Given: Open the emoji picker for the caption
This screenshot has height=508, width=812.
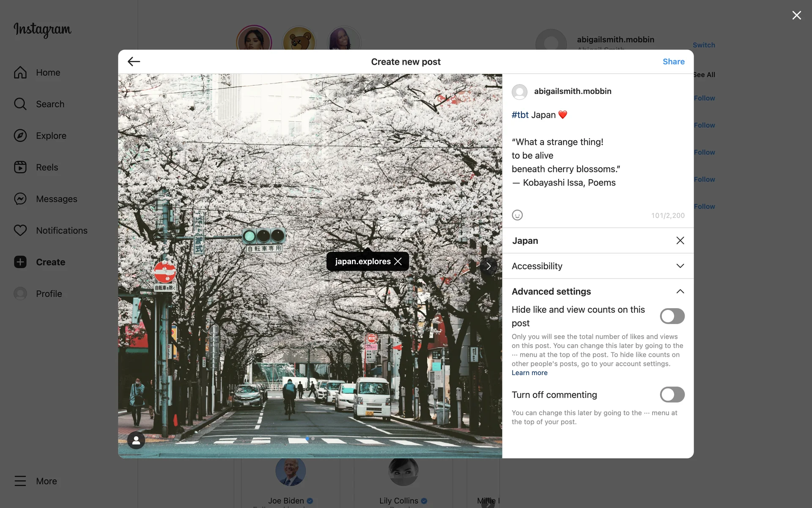Looking at the screenshot, I should click(x=517, y=215).
